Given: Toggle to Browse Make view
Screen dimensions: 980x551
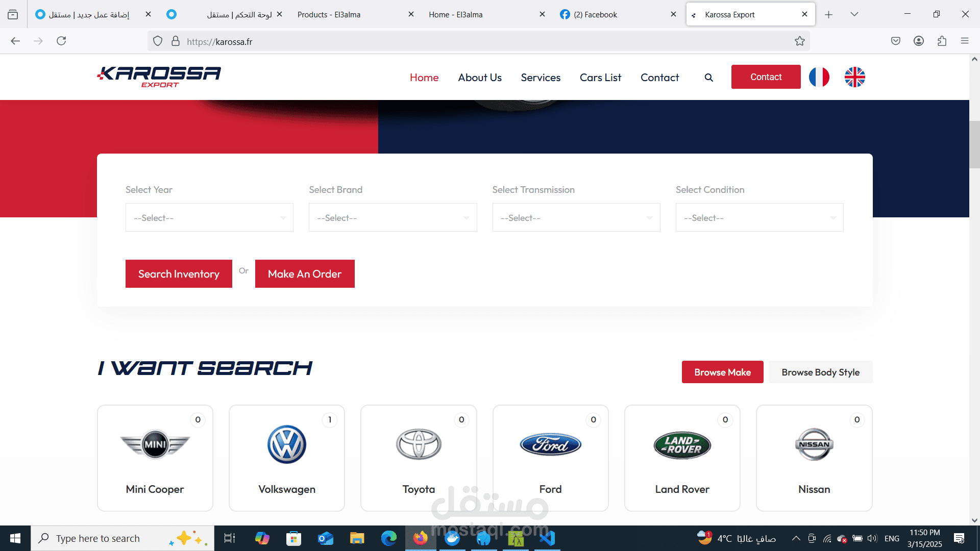Looking at the screenshot, I should 722,372.
